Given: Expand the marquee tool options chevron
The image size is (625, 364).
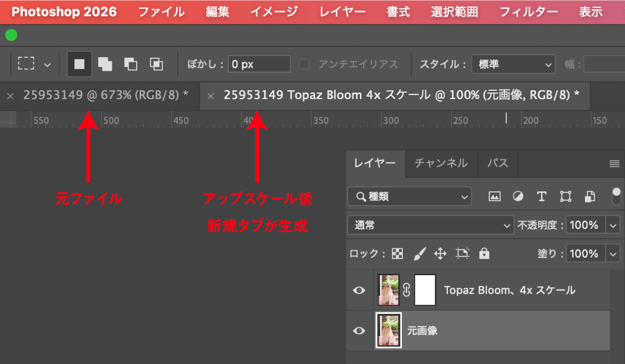Looking at the screenshot, I should coord(47,64).
